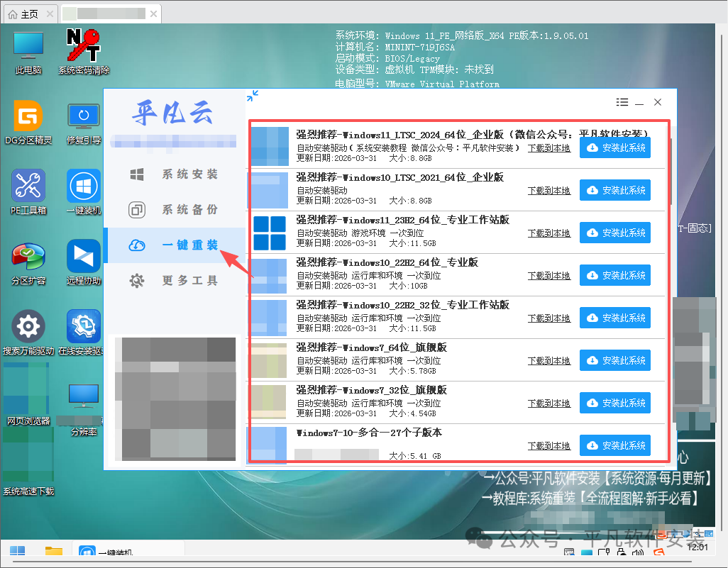Launch the 修复引导 desktop icon
728x568 pixels.
[84, 122]
